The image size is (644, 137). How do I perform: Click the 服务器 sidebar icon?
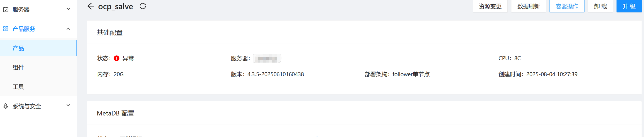pos(6,9)
